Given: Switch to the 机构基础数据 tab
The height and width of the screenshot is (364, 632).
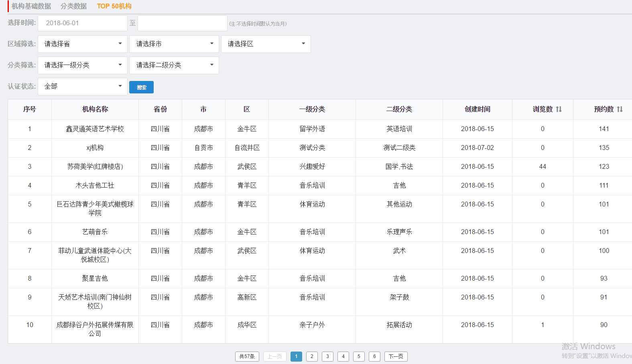Looking at the screenshot, I should [31, 6].
